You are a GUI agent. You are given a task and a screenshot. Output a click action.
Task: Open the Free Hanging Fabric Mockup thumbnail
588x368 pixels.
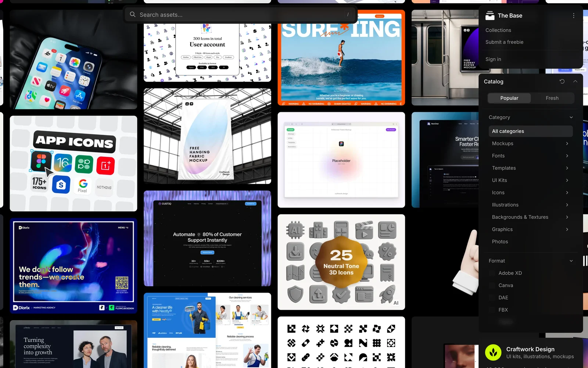tap(207, 136)
